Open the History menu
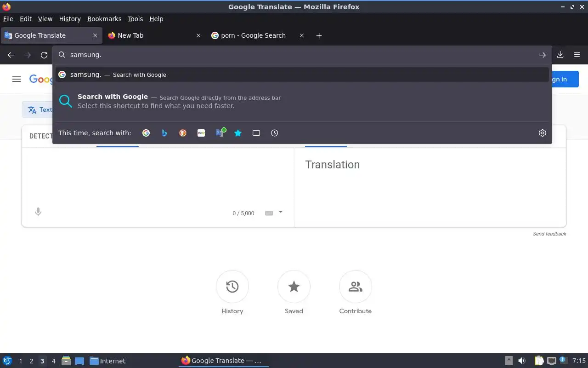The height and width of the screenshot is (368, 588). point(70,19)
